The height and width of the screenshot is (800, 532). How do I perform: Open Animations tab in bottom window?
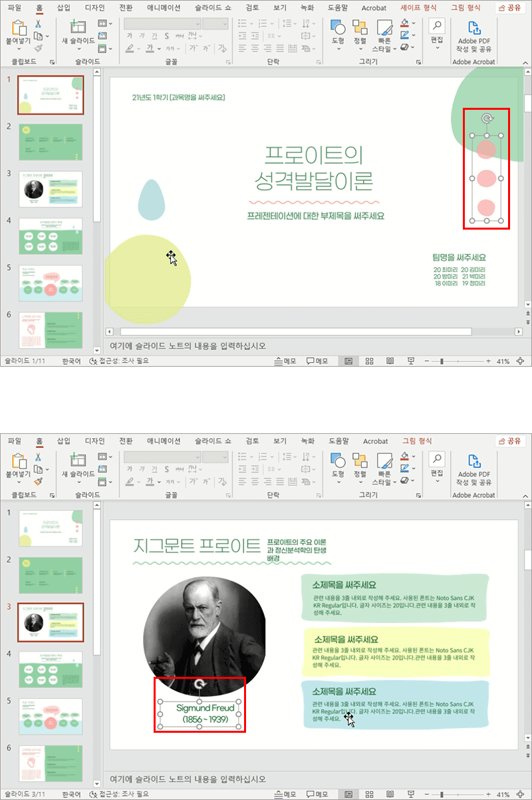coord(164,441)
